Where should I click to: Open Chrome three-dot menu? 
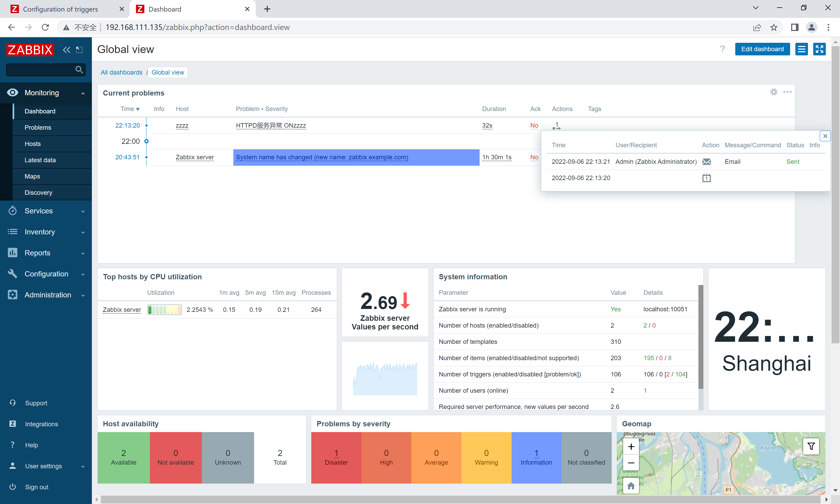(x=828, y=28)
